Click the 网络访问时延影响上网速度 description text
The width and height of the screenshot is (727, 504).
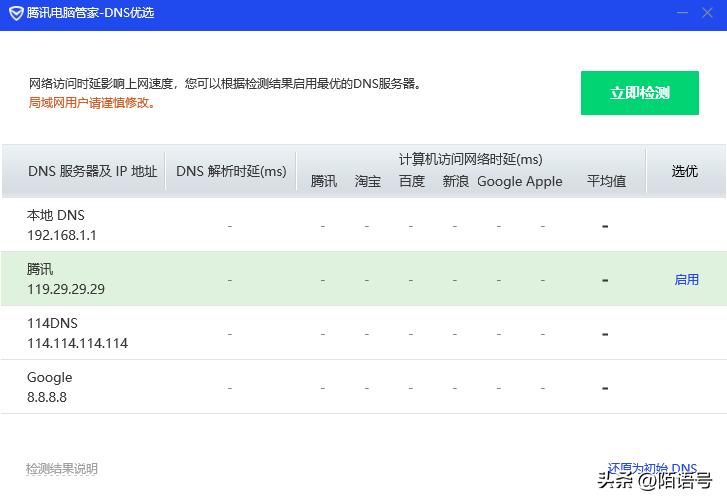pyautogui.click(x=225, y=83)
